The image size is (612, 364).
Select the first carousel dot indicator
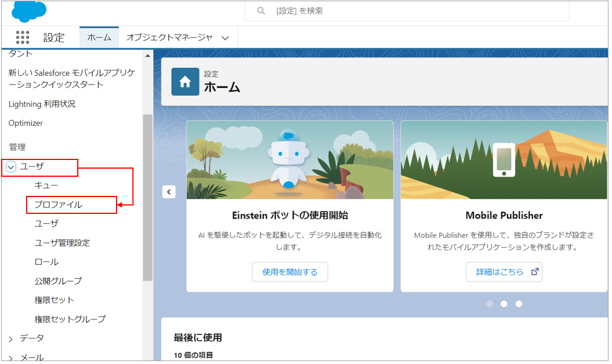click(489, 304)
